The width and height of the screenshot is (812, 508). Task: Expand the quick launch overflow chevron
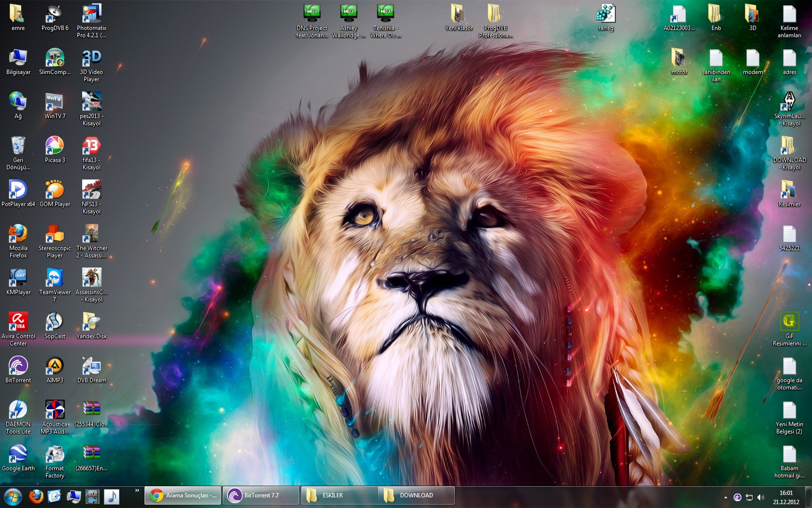click(x=137, y=491)
